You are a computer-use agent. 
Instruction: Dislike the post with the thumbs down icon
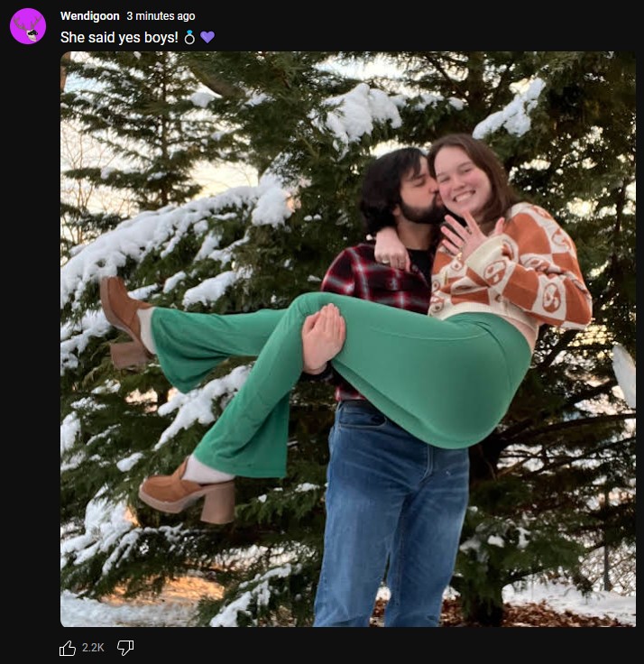[125, 648]
